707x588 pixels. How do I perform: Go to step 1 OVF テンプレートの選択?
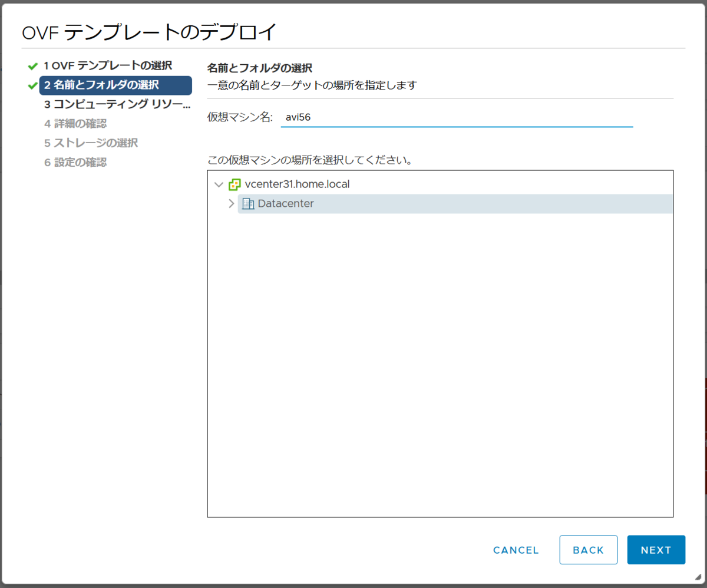[108, 65]
